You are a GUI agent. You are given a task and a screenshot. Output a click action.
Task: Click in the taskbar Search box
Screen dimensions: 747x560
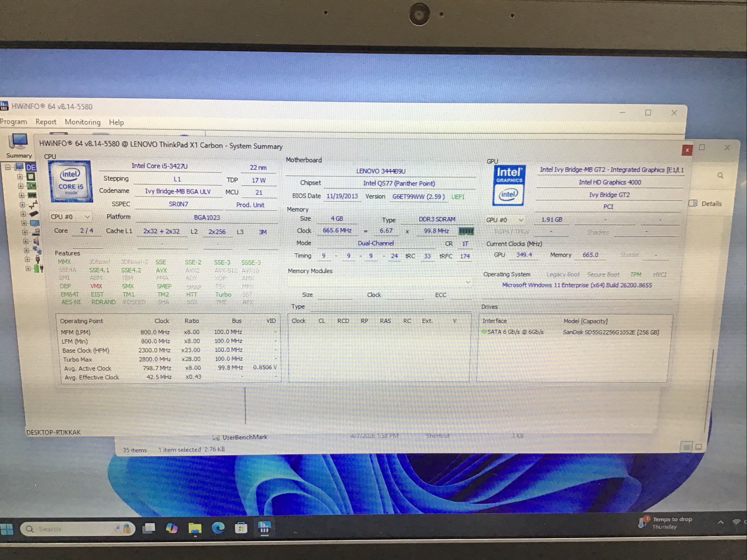[78, 529]
